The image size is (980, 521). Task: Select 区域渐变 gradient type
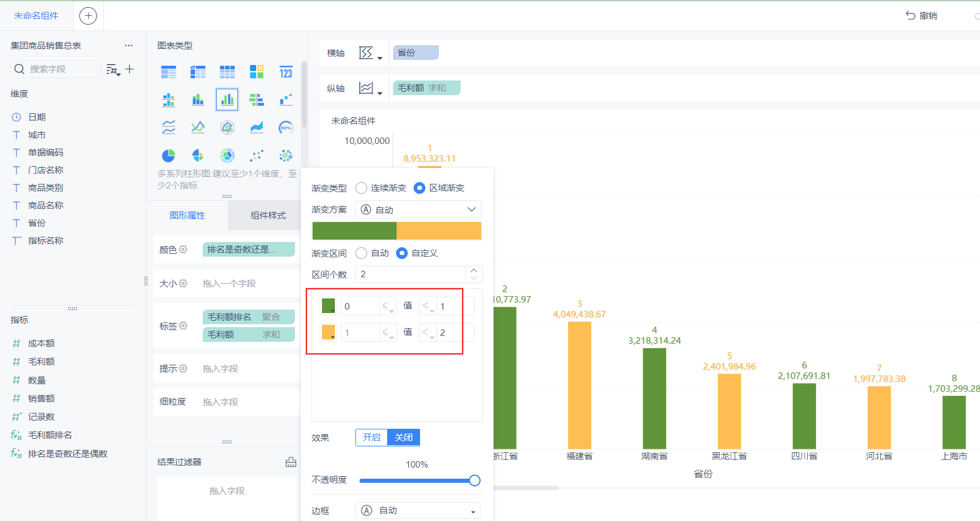click(x=419, y=188)
